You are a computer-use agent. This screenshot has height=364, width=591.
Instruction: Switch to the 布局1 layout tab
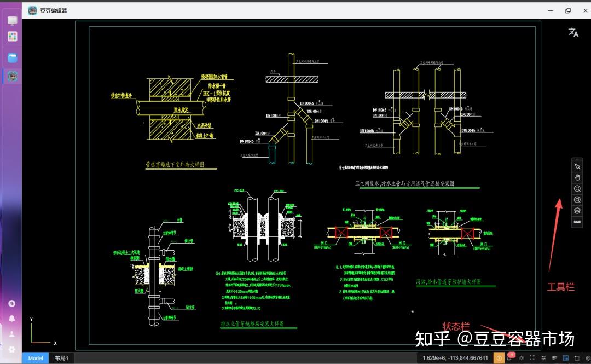pyautogui.click(x=61, y=358)
